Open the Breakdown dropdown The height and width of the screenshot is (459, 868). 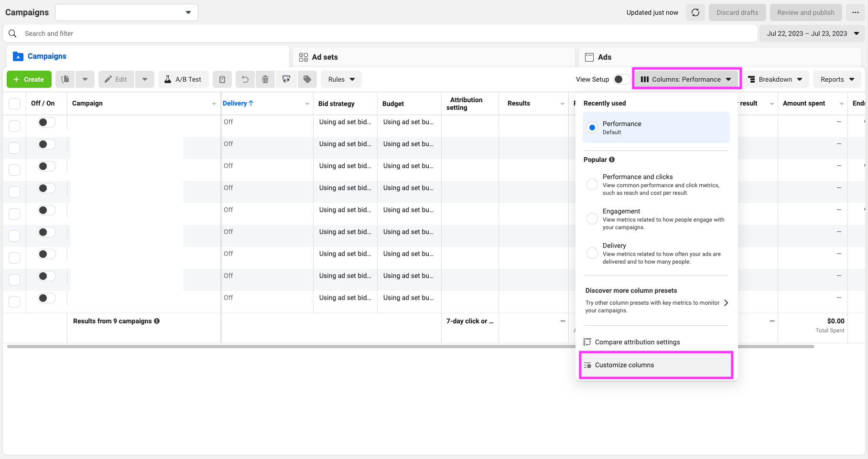pyautogui.click(x=775, y=79)
